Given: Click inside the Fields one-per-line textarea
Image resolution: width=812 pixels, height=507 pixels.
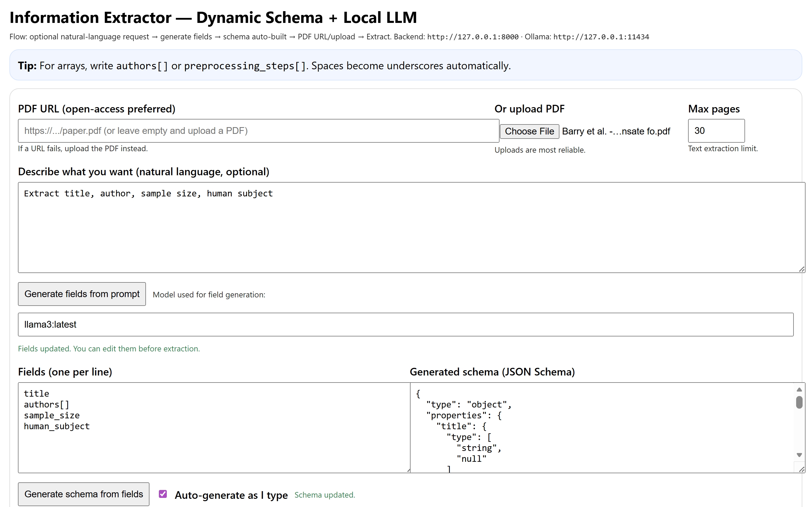Looking at the screenshot, I should point(214,427).
